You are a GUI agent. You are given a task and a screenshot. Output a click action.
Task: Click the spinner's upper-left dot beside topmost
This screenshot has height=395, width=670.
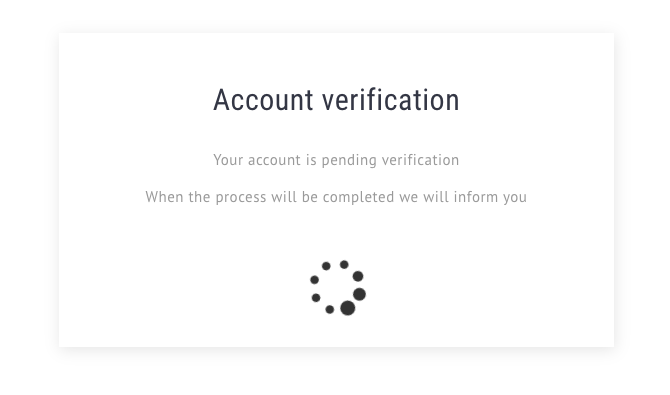[x=326, y=266]
